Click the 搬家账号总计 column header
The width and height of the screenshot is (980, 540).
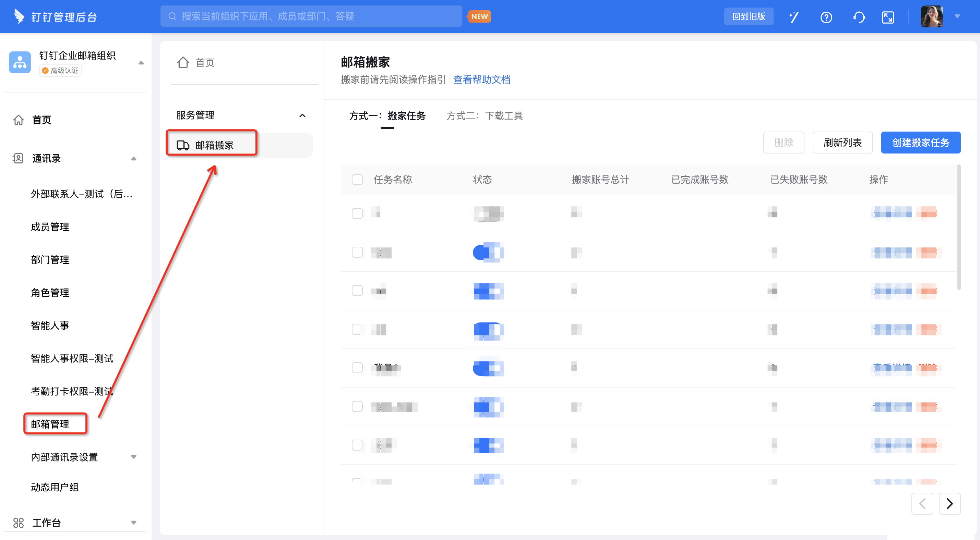pyautogui.click(x=601, y=180)
